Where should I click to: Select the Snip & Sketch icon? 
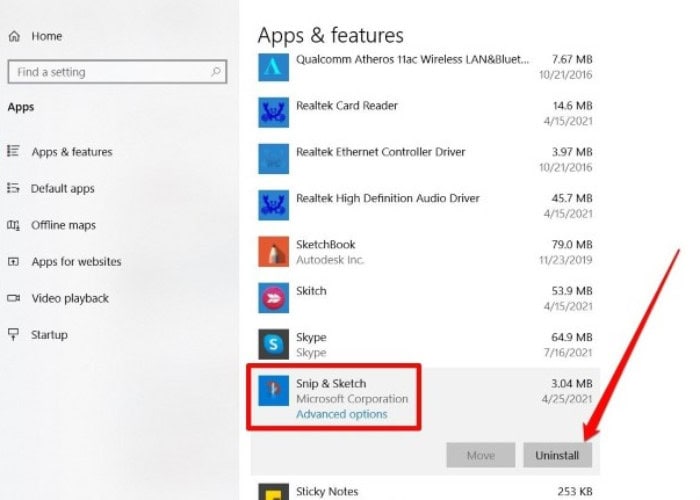(x=273, y=391)
